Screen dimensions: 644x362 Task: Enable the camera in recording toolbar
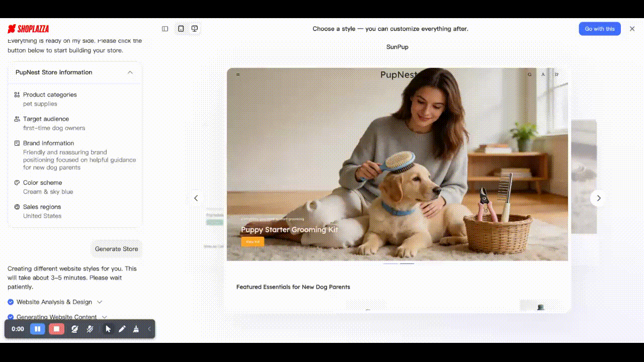coord(74,329)
